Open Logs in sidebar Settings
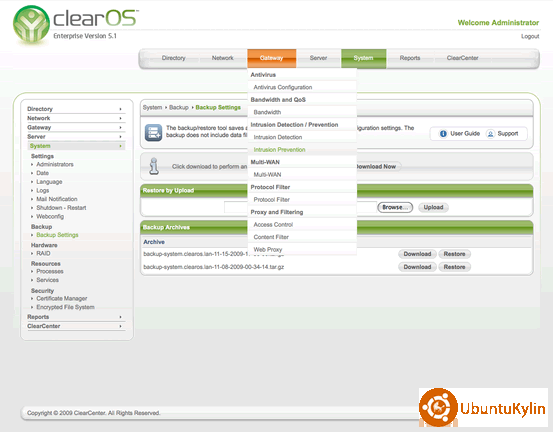The width and height of the screenshot is (553, 432). pos(43,190)
